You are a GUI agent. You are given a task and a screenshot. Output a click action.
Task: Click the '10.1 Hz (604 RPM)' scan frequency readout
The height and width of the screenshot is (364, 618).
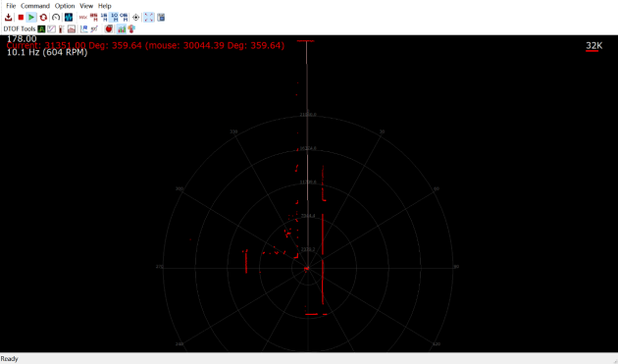coord(47,52)
